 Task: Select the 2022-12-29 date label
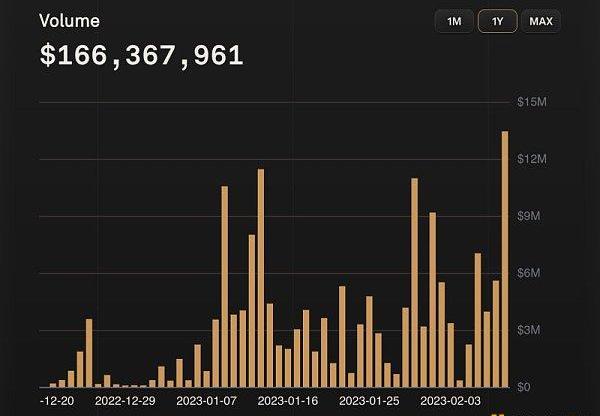click(x=125, y=400)
